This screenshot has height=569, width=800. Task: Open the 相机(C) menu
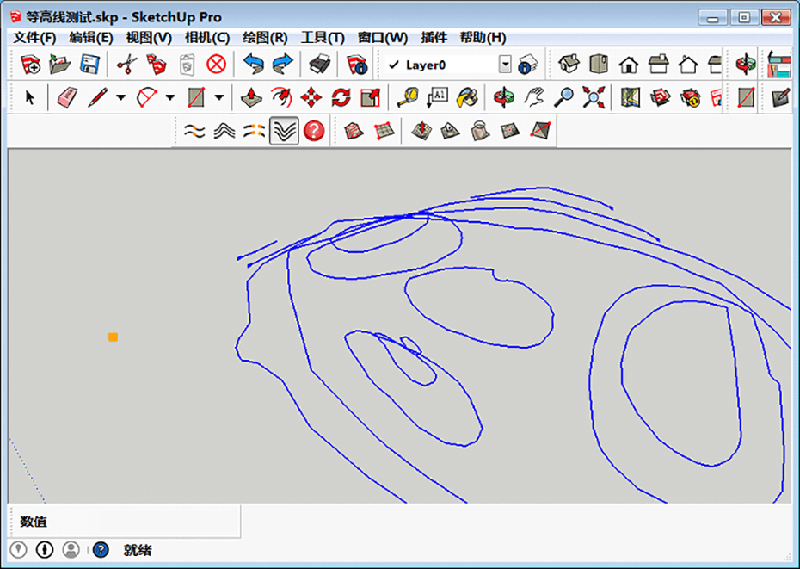pyautogui.click(x=207, y=38)
